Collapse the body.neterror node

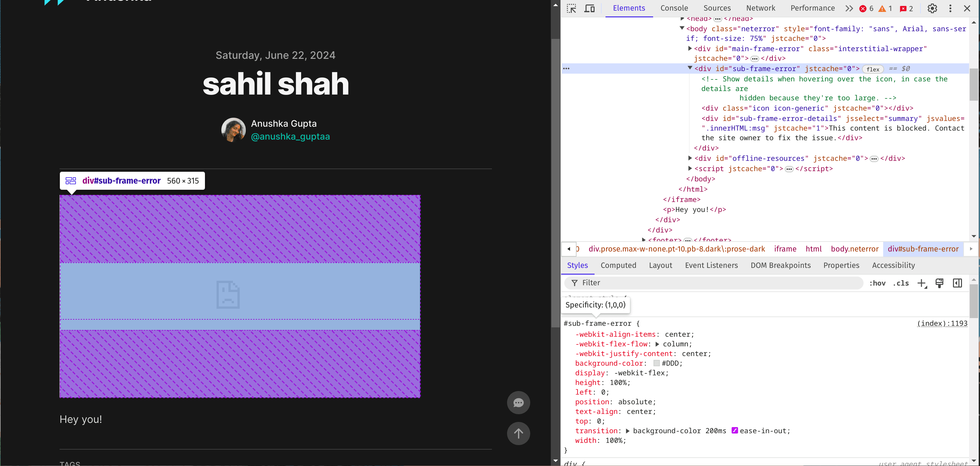point(682,28)
